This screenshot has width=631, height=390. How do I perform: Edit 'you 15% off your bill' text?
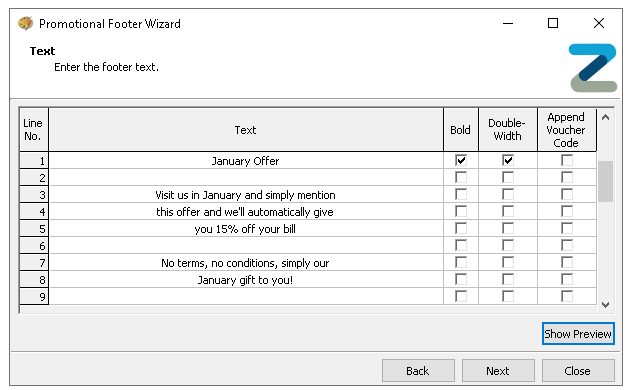[x=245, y=229]
